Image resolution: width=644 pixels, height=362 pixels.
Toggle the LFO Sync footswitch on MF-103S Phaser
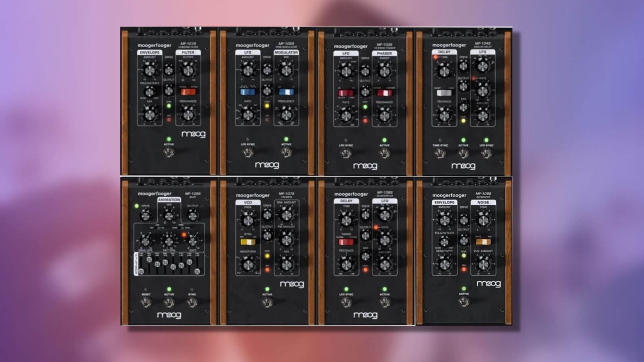point(346,154)
